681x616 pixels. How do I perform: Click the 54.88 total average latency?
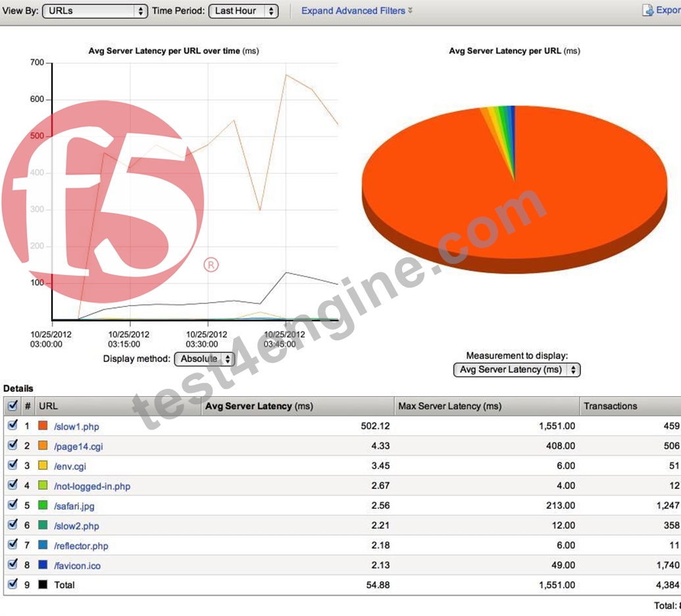(x=378, y=585)
